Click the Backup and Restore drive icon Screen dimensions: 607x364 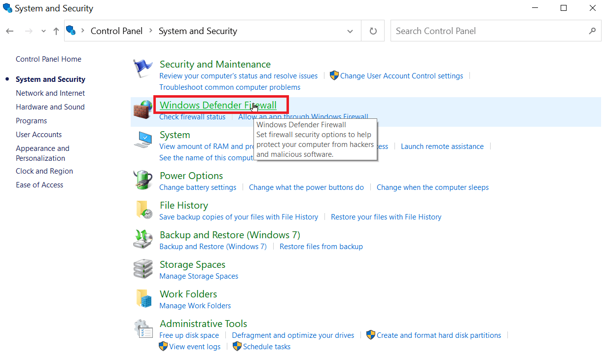pyautogui.click(x=143, y=240)
